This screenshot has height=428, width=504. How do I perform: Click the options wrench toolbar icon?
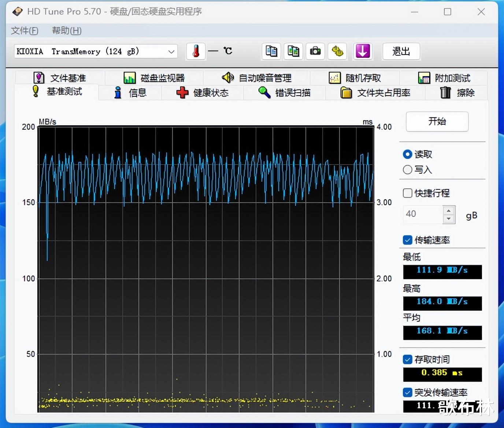pos(337,51)
